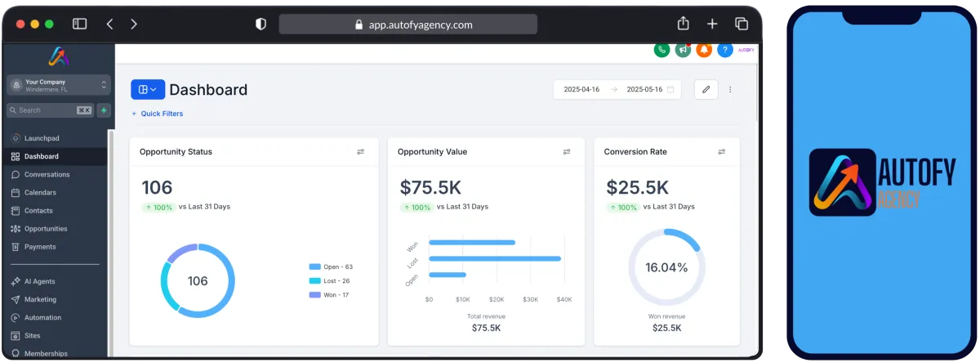This screenshot has height=363, width=980.
Task: Click the Open bar in Opportunity Value chart
Action: (x=448, y=275)
